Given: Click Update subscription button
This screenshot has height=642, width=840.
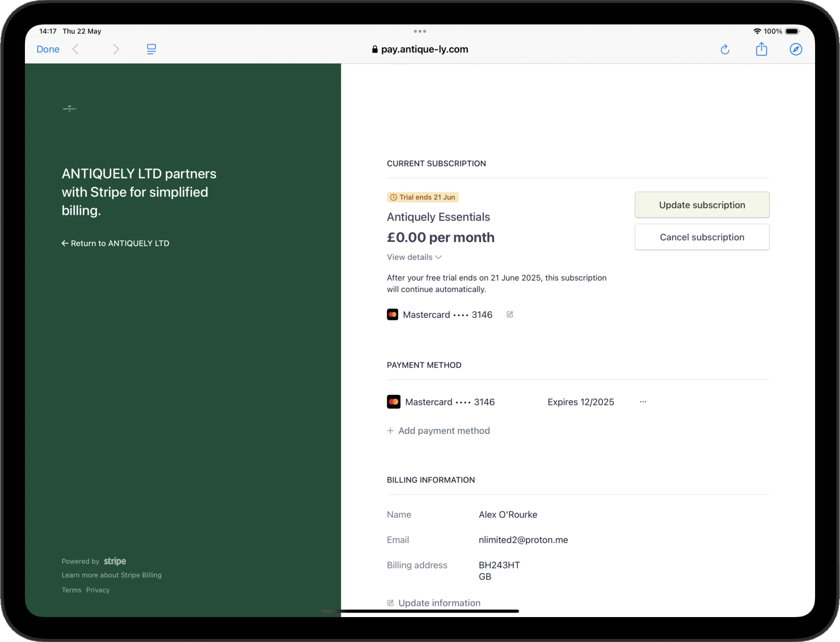Looking at the screenshot, I should (x=702, y=205).
